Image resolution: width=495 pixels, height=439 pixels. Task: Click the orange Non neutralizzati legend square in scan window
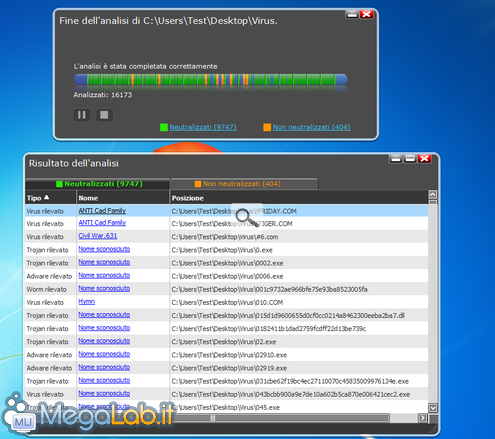(267, 127)
